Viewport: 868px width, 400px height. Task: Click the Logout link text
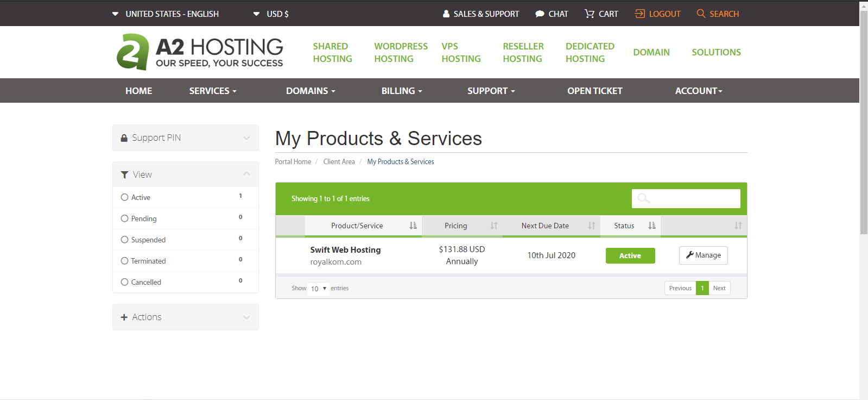click(x=665, y=14)
